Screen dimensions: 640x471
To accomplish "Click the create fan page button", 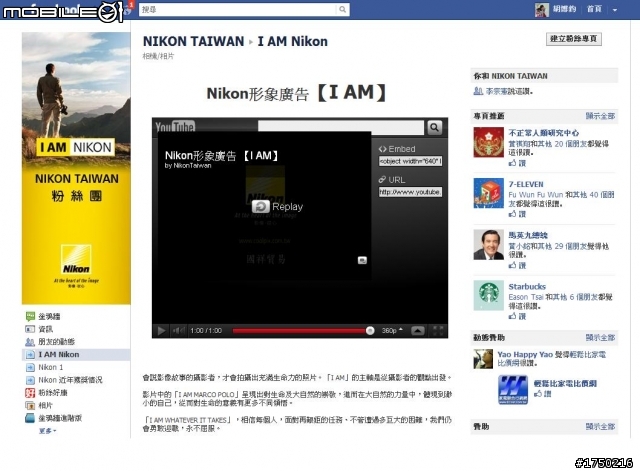I will (x=573, y=39).
